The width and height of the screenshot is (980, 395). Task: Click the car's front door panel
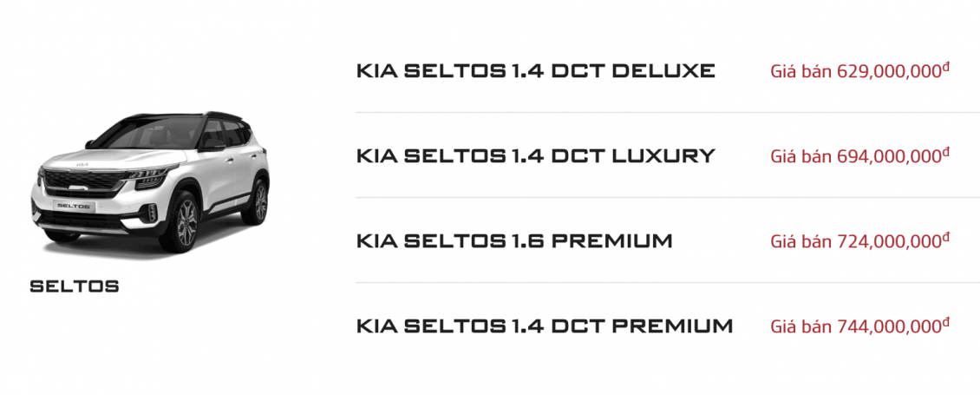(219, 178)
